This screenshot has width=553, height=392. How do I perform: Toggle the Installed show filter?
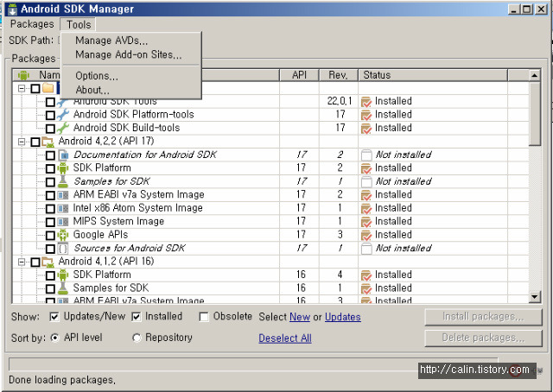[x=137, y=317]
